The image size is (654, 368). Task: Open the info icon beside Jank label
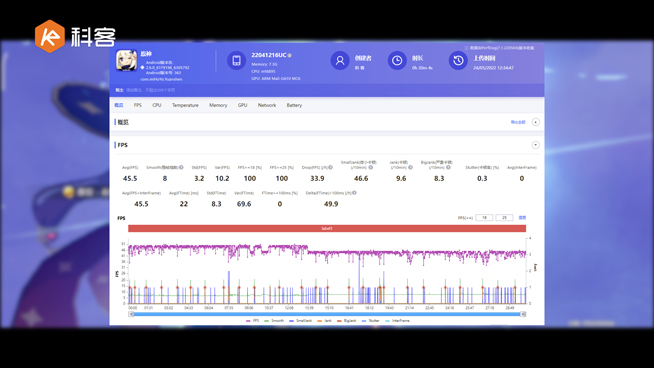(410, 167)
